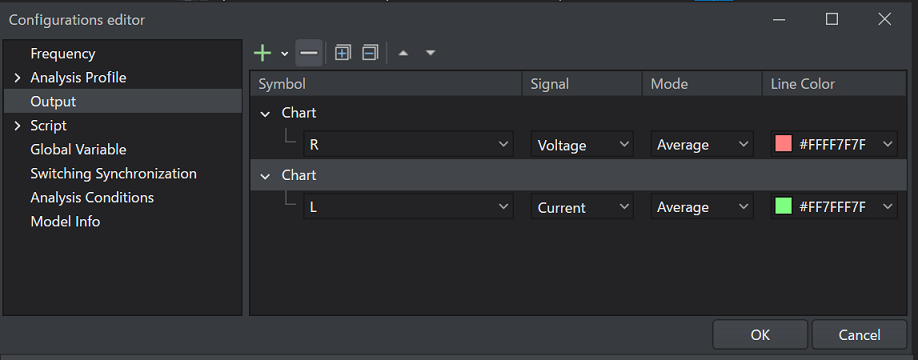Open the Current signal dropdown
918x360 pixels.
pyautogui.click(x=582, y=207)
